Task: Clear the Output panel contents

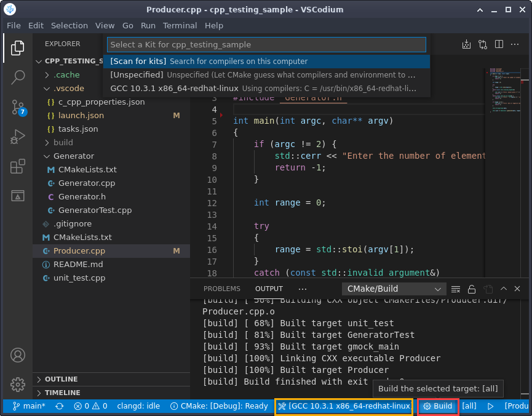Action: click(455, 289)
